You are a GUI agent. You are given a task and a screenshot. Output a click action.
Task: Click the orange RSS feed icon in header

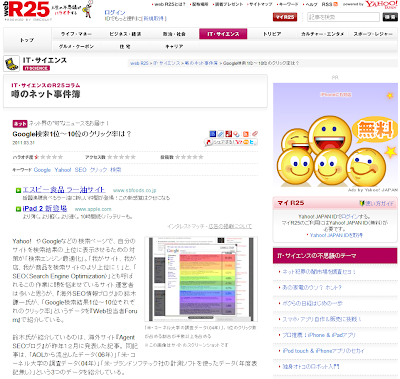(335, 4)
